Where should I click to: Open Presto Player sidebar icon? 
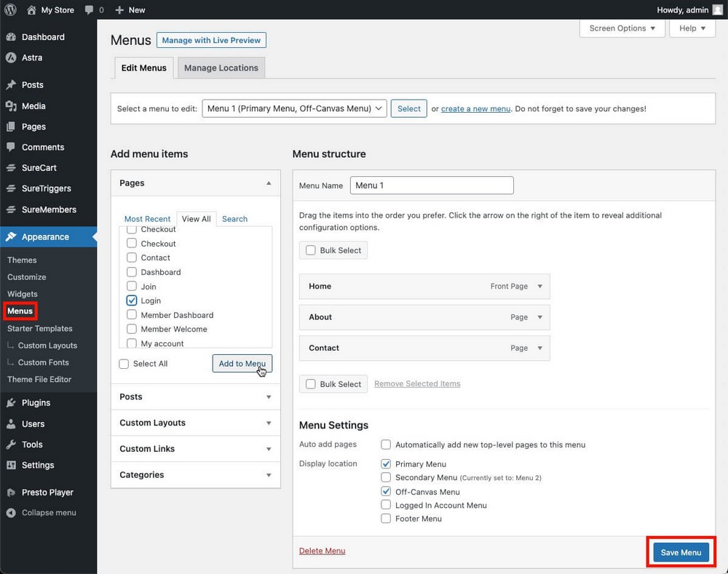(x=11, y=493)
